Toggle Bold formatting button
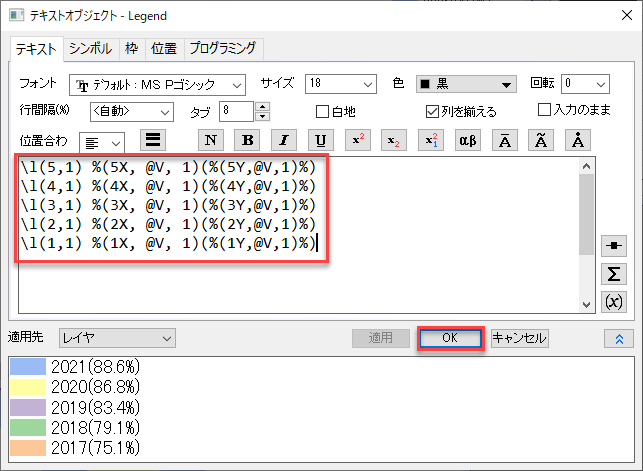643x471 pixels. tap(247, 140)
